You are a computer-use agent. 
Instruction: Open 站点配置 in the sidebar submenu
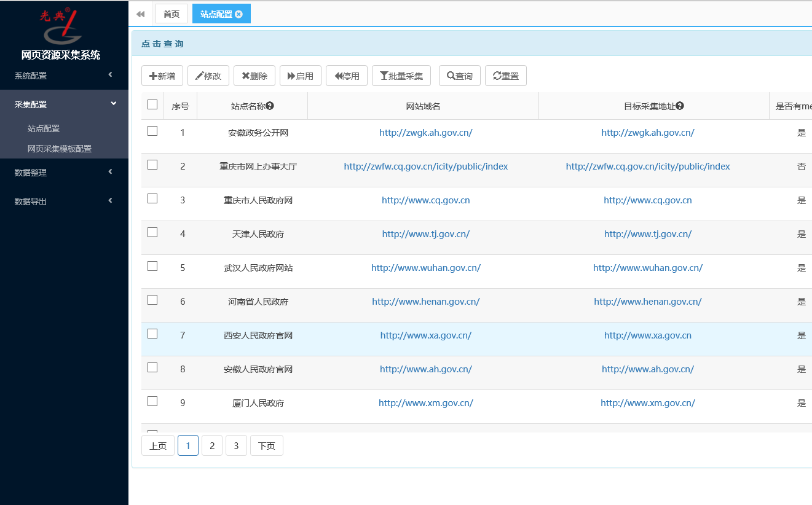[44, 128]
